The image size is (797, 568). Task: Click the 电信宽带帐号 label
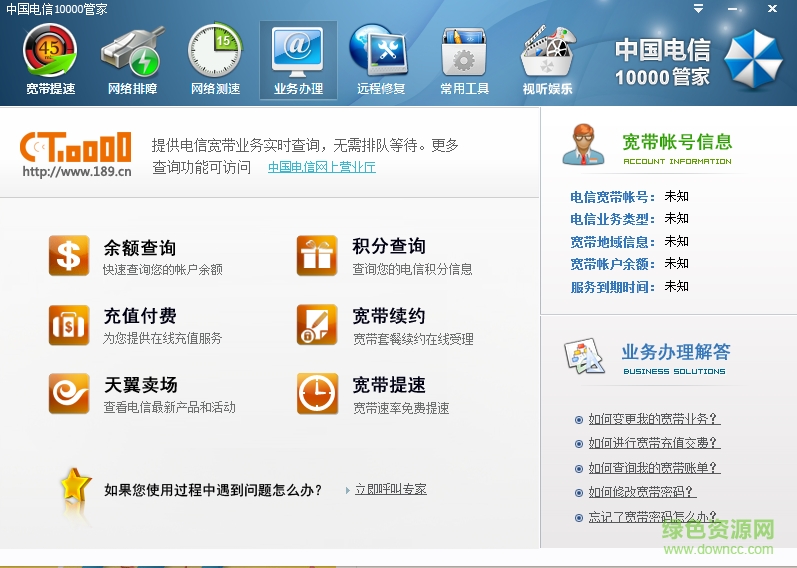tap(612, 197)
